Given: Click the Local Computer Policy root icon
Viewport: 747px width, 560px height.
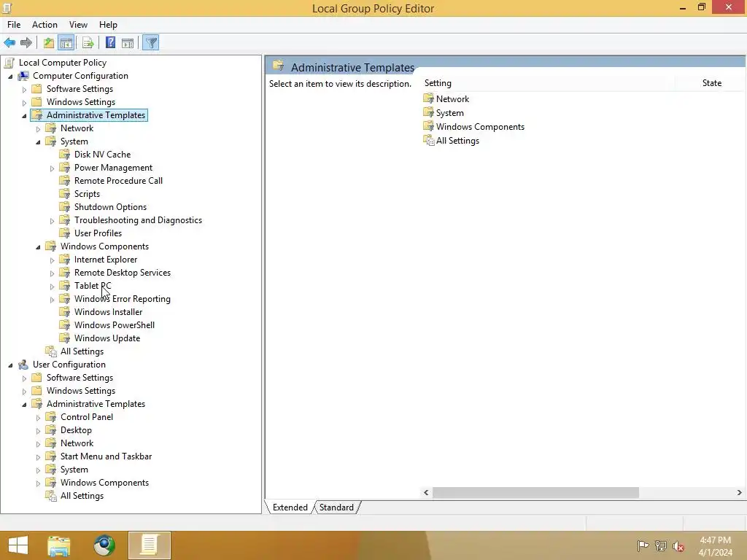Looking at the screenshot, I should click(9, 63).
